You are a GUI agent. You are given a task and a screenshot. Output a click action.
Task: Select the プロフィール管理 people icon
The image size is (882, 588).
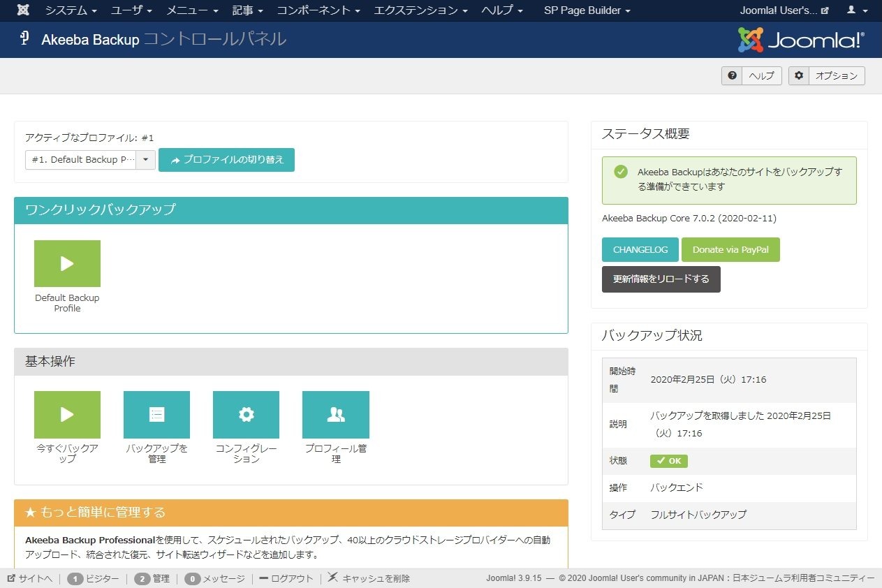click(x=335, y=414)
